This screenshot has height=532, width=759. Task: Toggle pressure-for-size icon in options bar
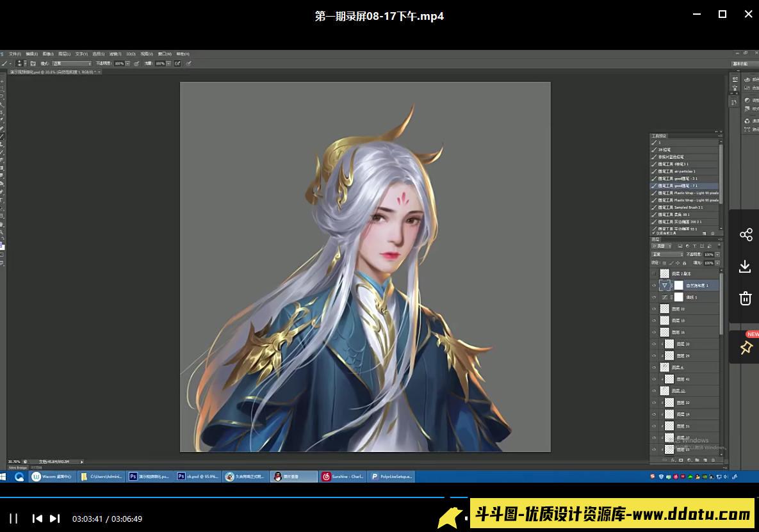tap(188, 64)
